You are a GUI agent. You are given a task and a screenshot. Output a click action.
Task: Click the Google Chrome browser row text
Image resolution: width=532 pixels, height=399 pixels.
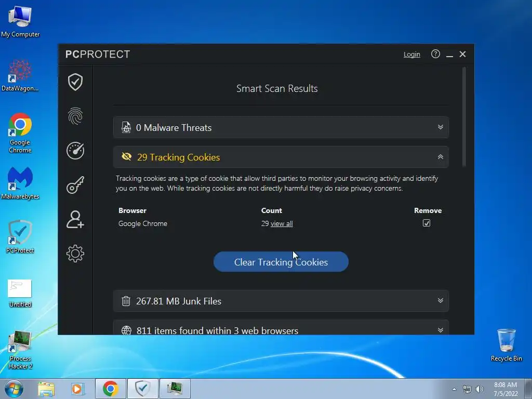coord(143,223)
